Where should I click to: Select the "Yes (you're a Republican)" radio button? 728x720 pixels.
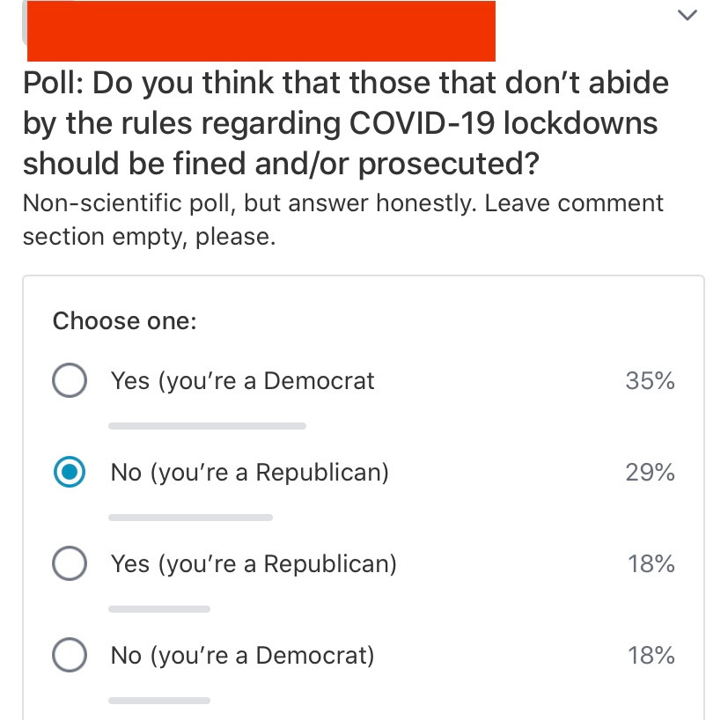click(70, 563)
